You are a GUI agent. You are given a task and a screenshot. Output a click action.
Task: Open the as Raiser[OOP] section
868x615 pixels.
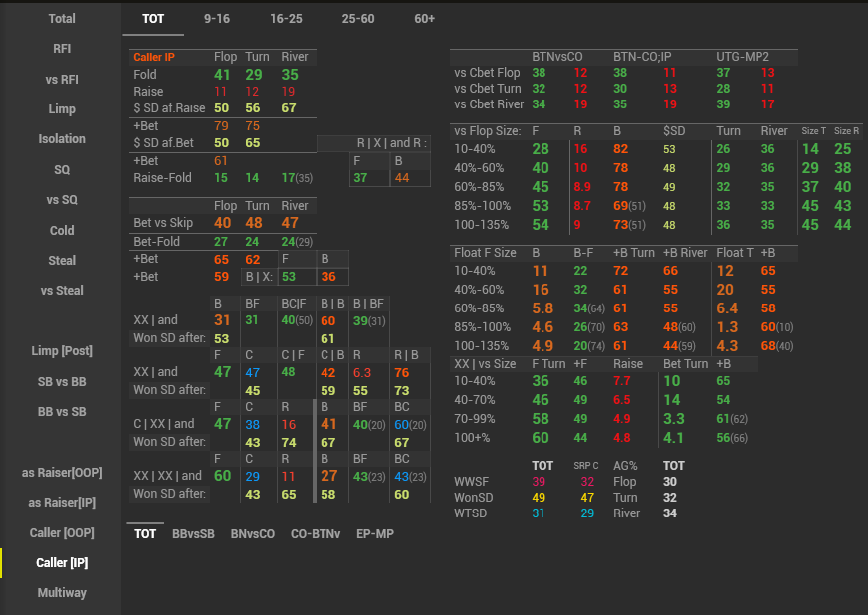point(61,472)
